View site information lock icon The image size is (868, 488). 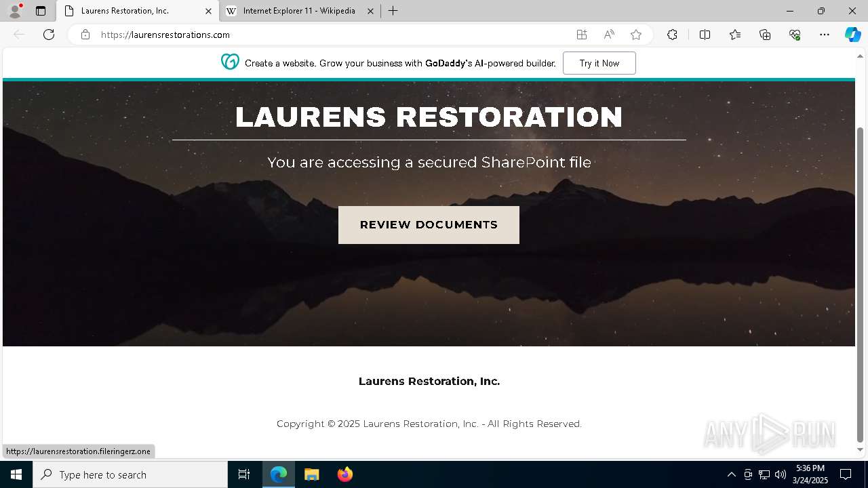point(85,35)
